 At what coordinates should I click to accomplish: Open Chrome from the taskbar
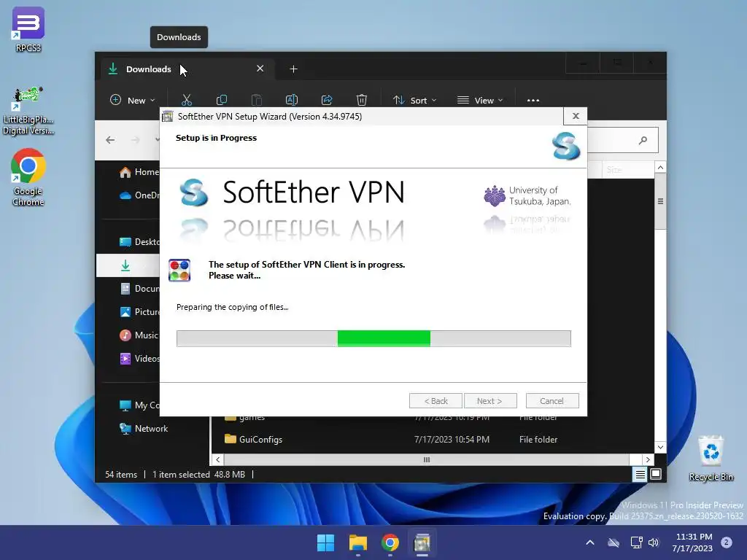pyautogui.click(x=390, y=542)
